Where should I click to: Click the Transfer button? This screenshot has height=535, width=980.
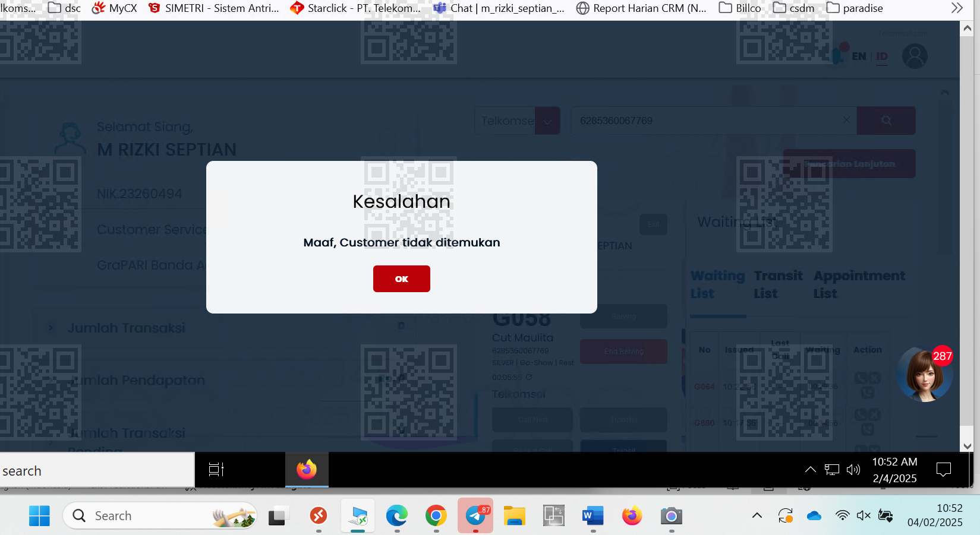pyautogui.click(x=623, y=420)
